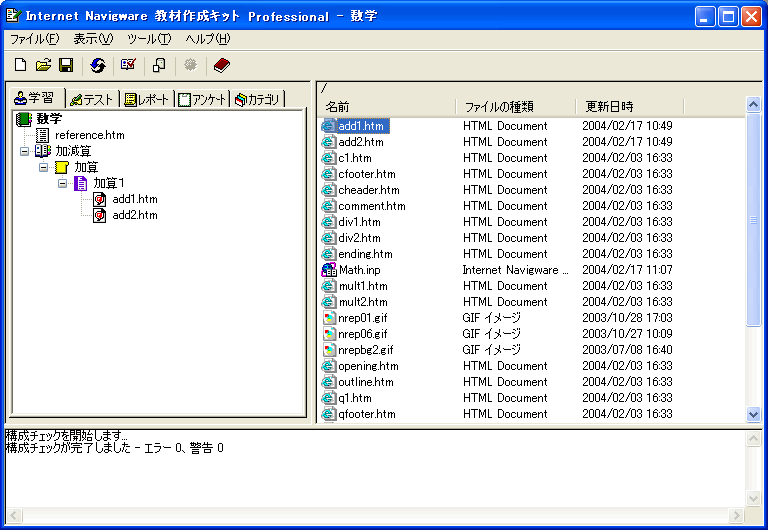Click the red book help icon

point(222,65)
